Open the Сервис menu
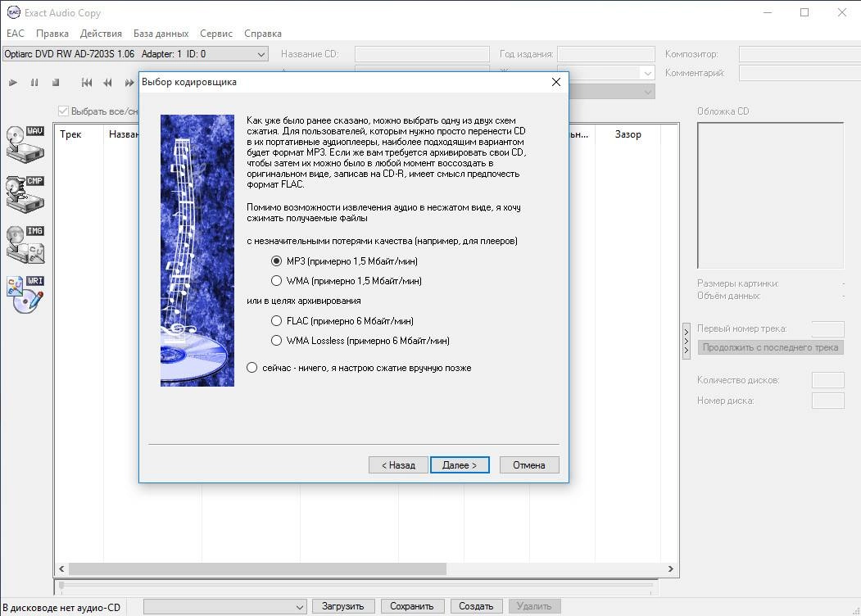Viewport: 861px width, 616px height. tap(216, 34)
